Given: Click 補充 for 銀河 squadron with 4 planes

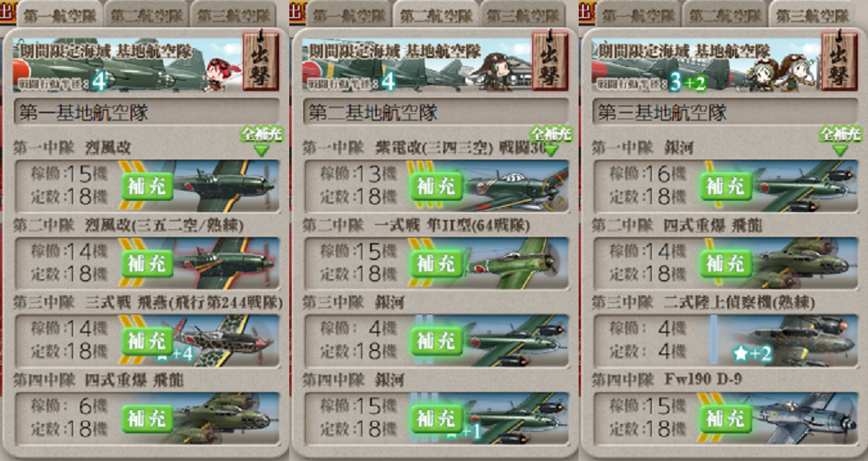Looking at the screenshot, I should click(436, 341).
